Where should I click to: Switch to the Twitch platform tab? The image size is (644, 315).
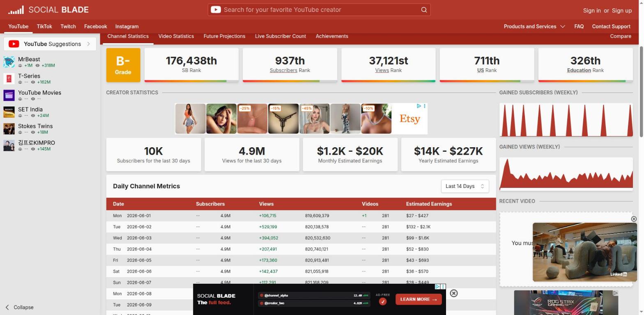coord(68,26)
